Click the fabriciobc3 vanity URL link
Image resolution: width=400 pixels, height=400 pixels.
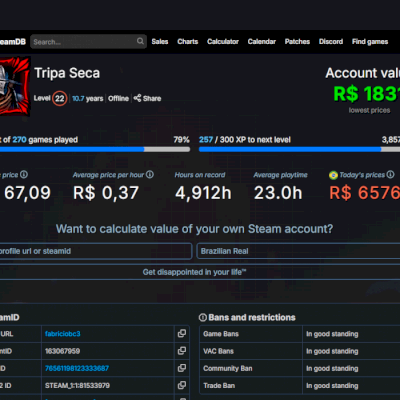coord(63,334)
